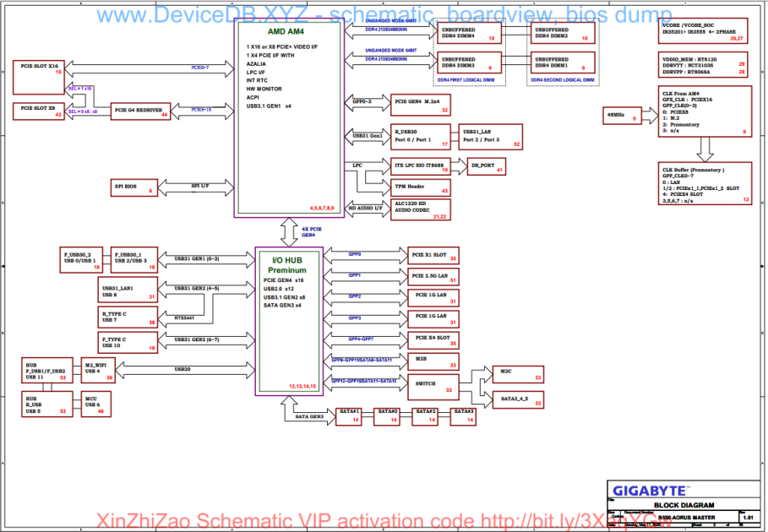Select the PCIE X1 SLOT block
Screen dimensions: 768x532
pyautogui.click(x=433, y=256)
